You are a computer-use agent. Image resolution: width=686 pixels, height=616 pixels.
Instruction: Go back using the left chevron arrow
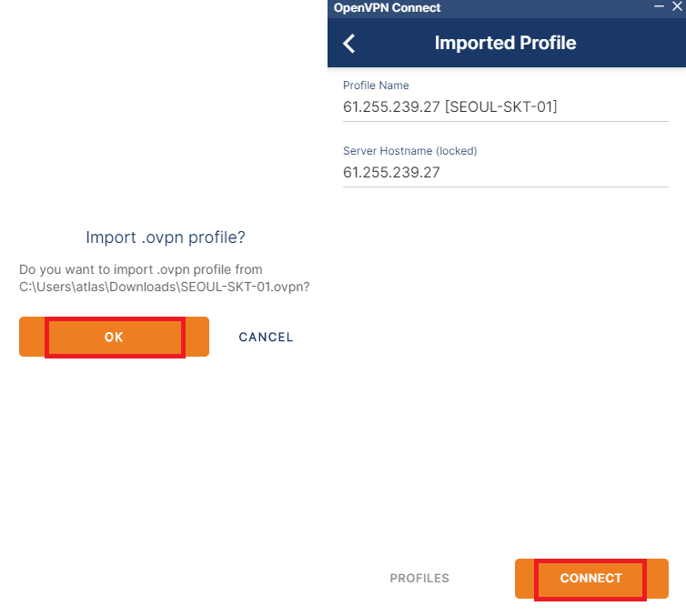point(349,44)
